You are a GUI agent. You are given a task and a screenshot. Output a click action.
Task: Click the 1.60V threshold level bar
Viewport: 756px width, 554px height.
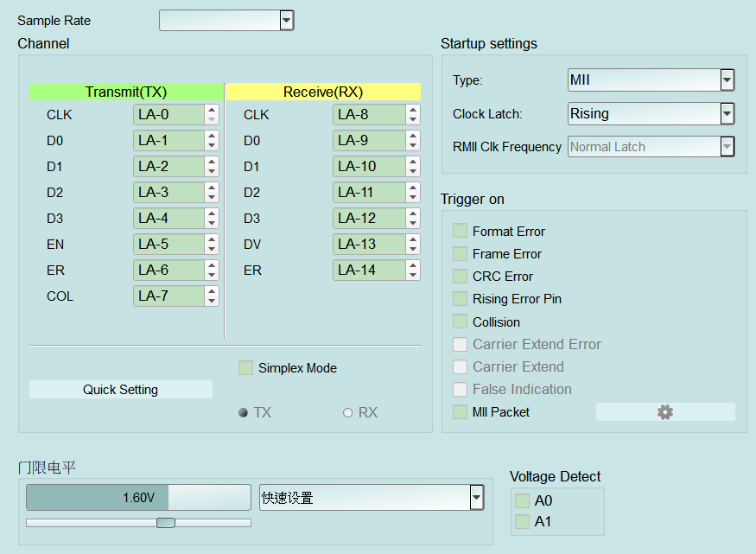coord(138,498)
